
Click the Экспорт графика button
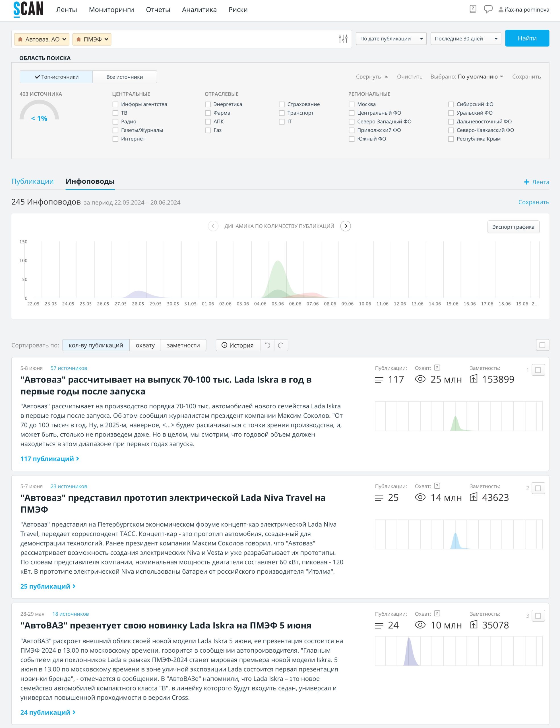tap(513, 227)
